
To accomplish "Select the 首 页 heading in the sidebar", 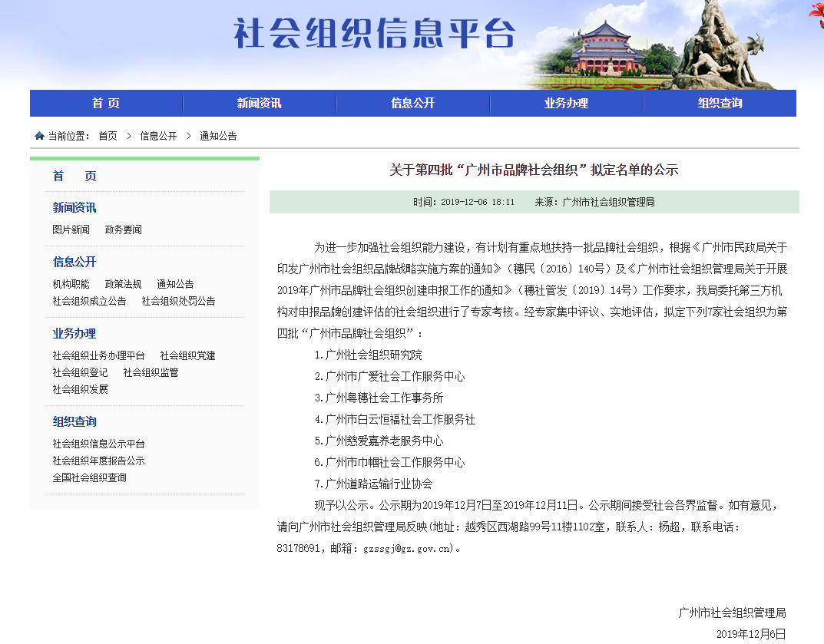I will pos(74,176).
